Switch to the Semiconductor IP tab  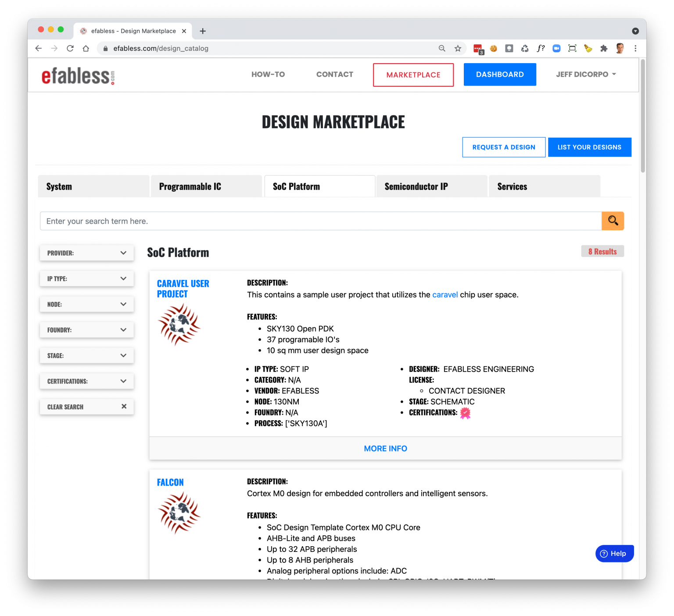[x=432, y=186]
